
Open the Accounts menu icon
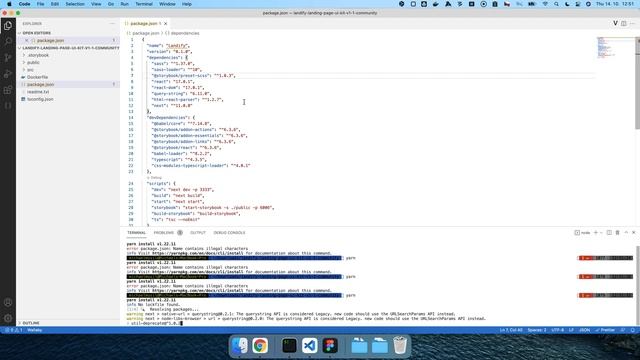click(x=8, y=302)
